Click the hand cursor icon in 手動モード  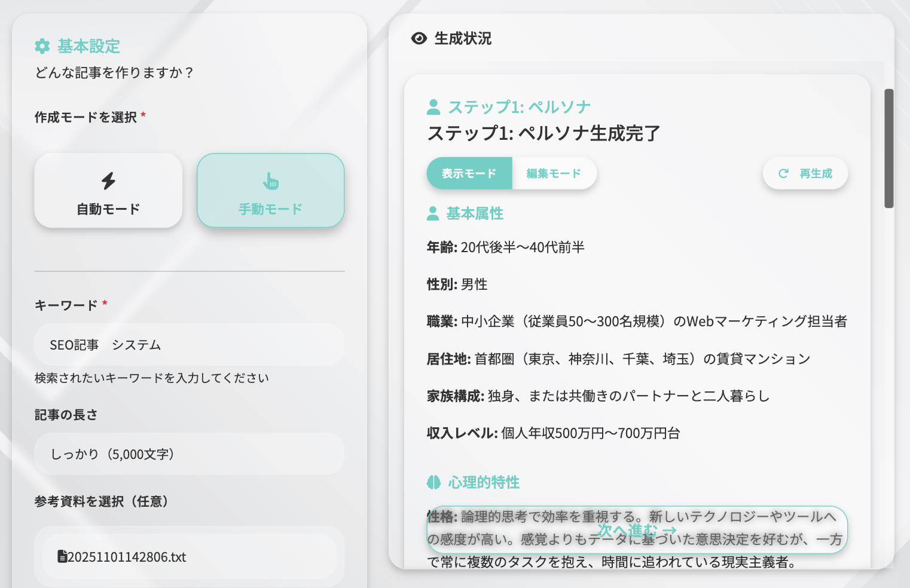click(270, 180)
